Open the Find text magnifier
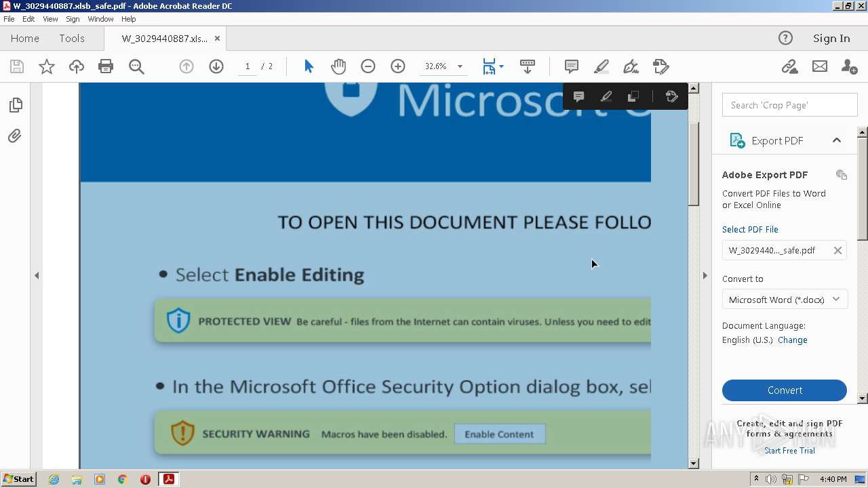868x488 pixels. pos(136,66)
